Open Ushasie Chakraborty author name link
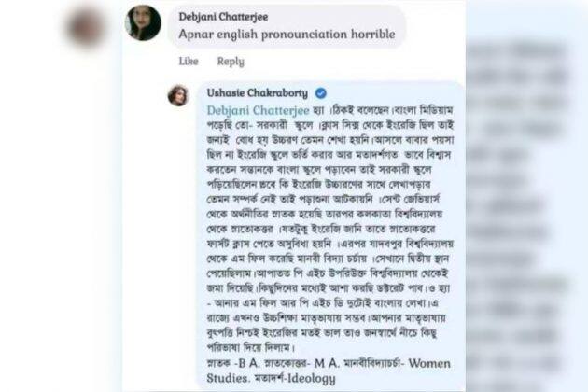This screenshot has height=392, width=588. (258, 93)
